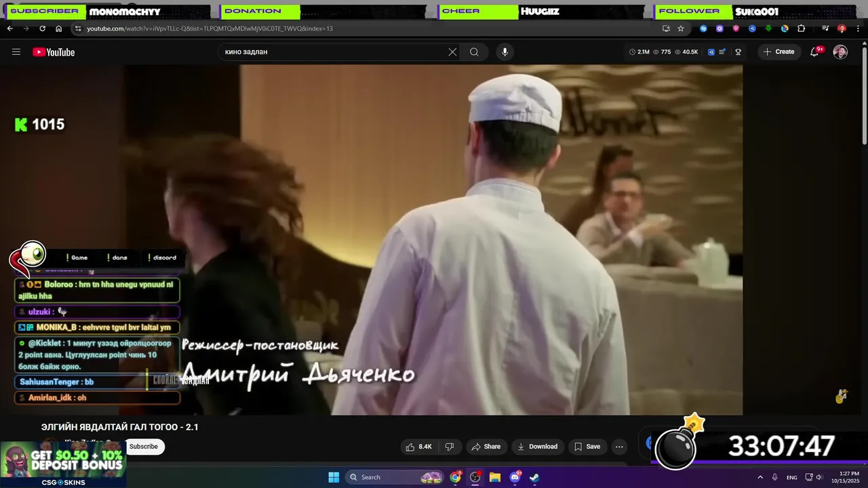Open the Shazam extension icon
868x488 pixels.
(x=703, y=28)
